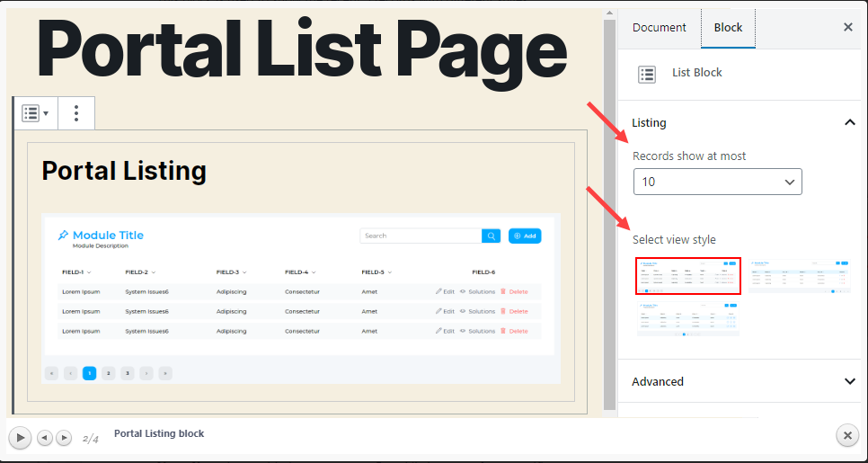This screenshot has height=463, width=868.
Task: Select the first view style thumbnail
Action: click(x=688, y=276)
